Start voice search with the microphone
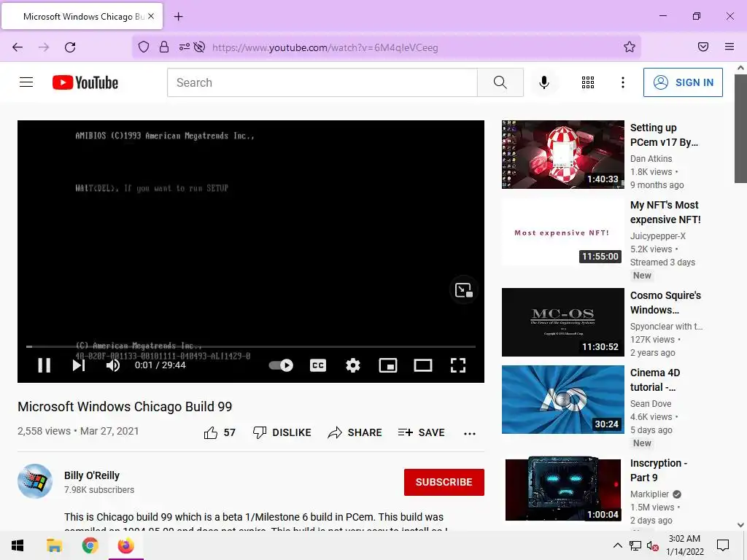 (x=543, y=82)
